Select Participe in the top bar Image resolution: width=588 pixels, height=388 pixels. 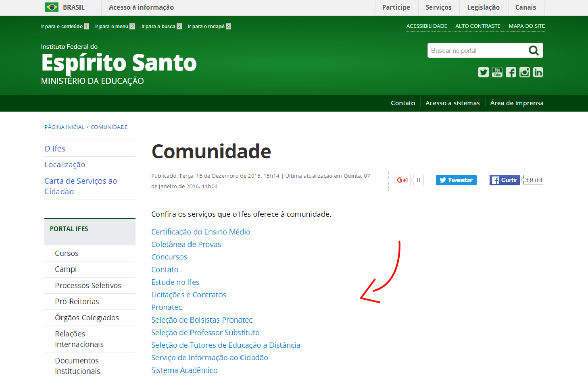396,7
